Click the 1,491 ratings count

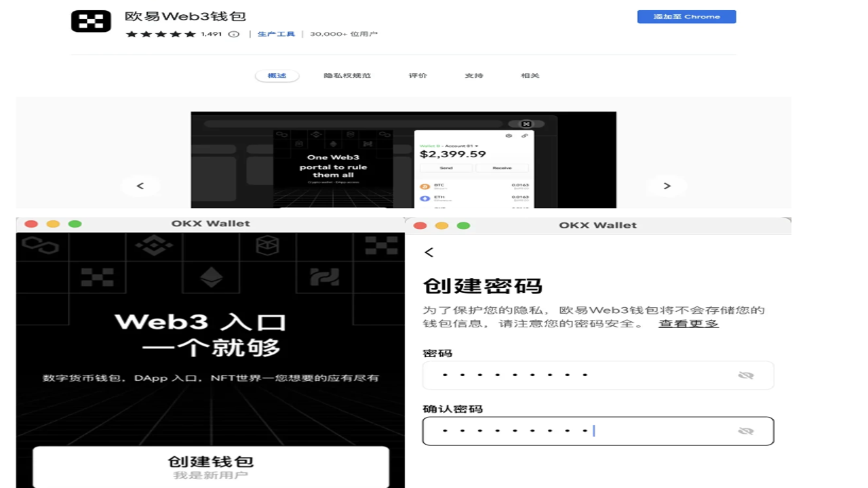click(212, 34)
